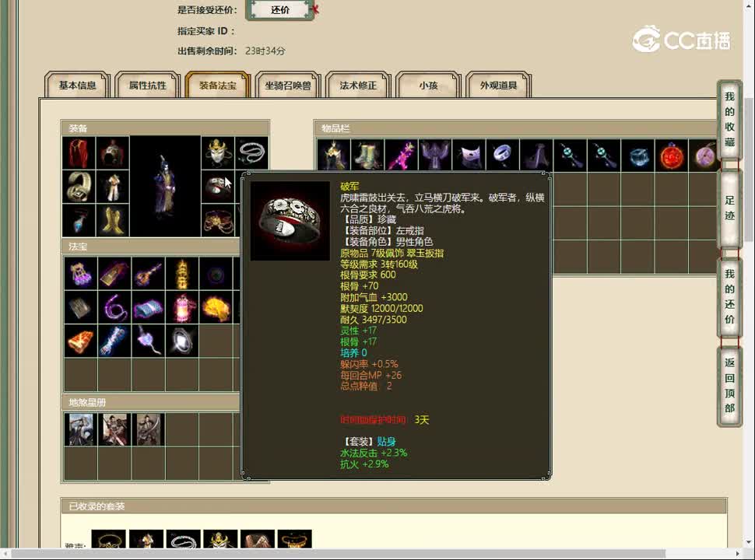
Task: Select the second teal-orb staff in 物品栏
Action: click(604, 156)
